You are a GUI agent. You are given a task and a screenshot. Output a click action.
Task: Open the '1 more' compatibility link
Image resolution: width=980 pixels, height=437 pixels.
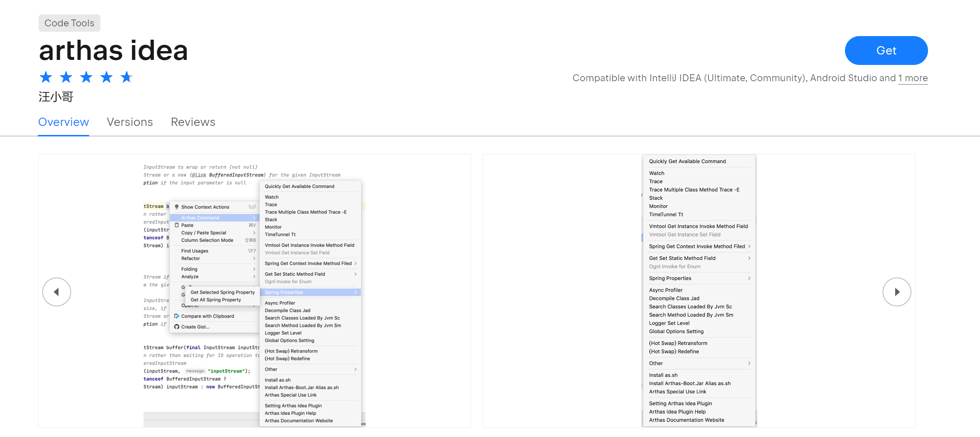coord(913,78)
